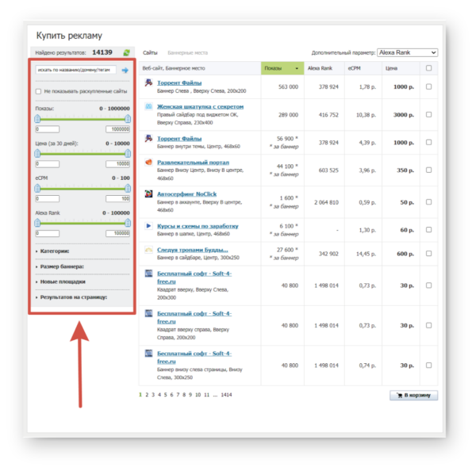Screen dimensions: 476x471
Task: Go to page 2 of results
Action: coord(147,395)
